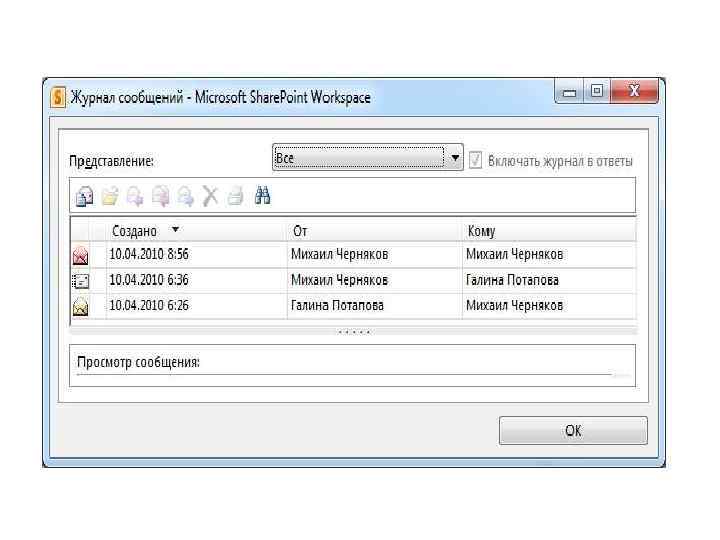Screen dimensions: 720x540
Task: Click the OK button
Action: pyautogui.click(x=573, y=431)
